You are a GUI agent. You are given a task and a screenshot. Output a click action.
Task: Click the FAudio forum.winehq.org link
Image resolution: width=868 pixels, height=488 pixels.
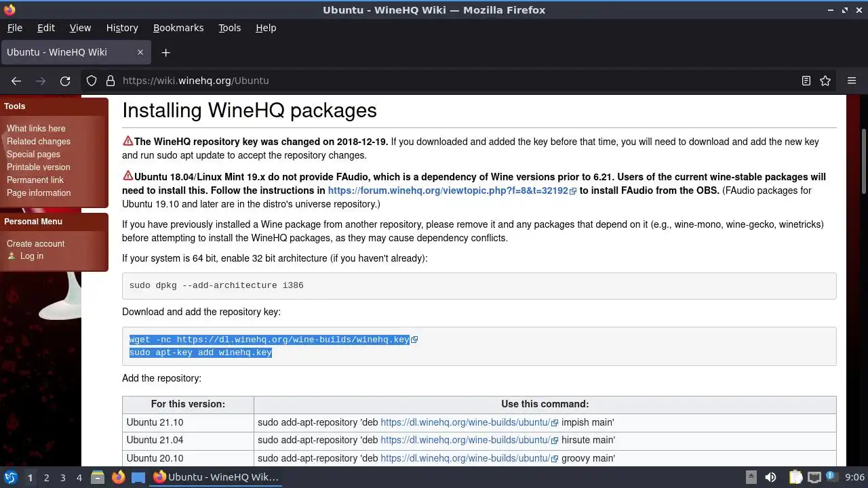[448, 190]
